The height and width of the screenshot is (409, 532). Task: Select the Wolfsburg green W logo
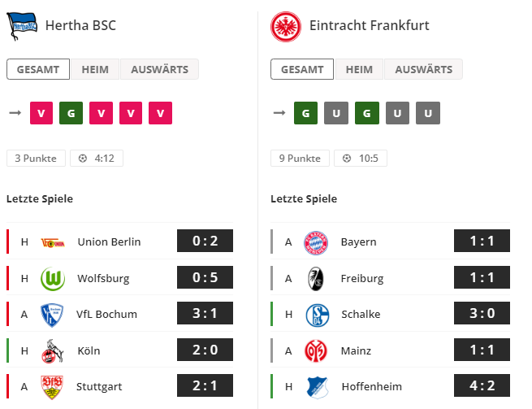pos(53,279)
